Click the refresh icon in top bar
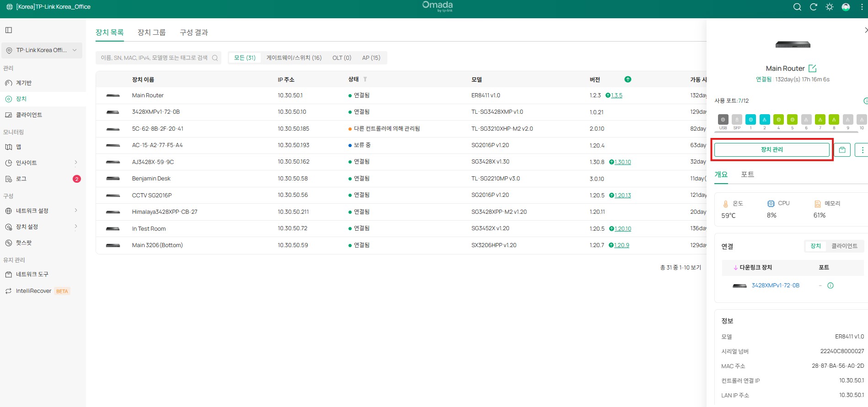Screen dimensions: 868x407 point(813,7)
